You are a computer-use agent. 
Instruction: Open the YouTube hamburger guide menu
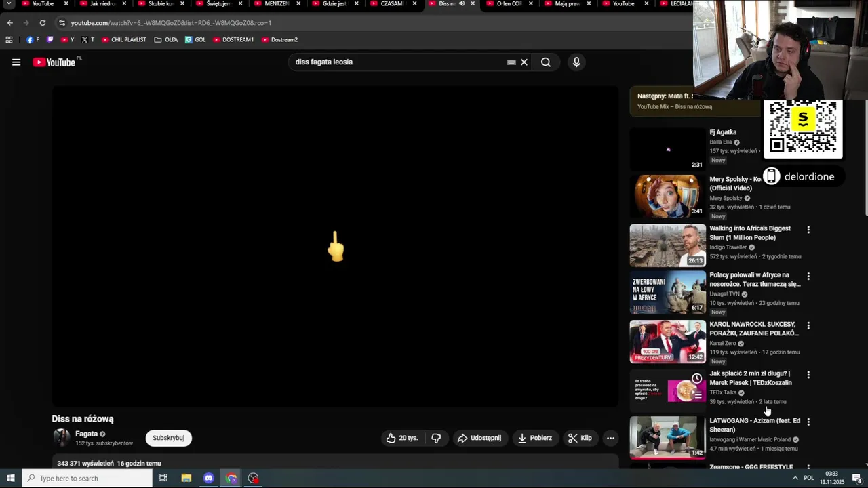16,62
